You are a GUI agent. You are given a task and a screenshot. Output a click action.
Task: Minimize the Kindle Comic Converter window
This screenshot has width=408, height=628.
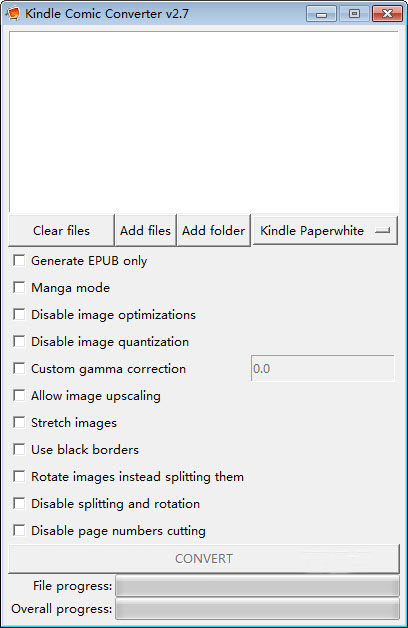tap(321, 14)
